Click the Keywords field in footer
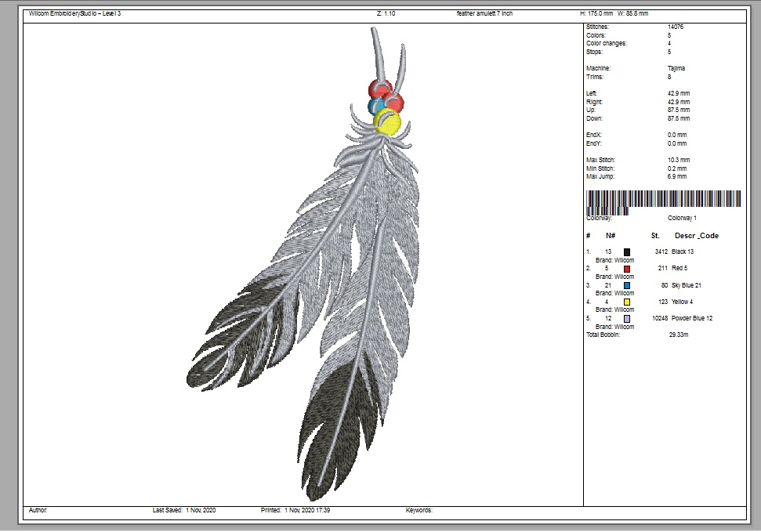The image size is (761, 532). tap(419, 510)
